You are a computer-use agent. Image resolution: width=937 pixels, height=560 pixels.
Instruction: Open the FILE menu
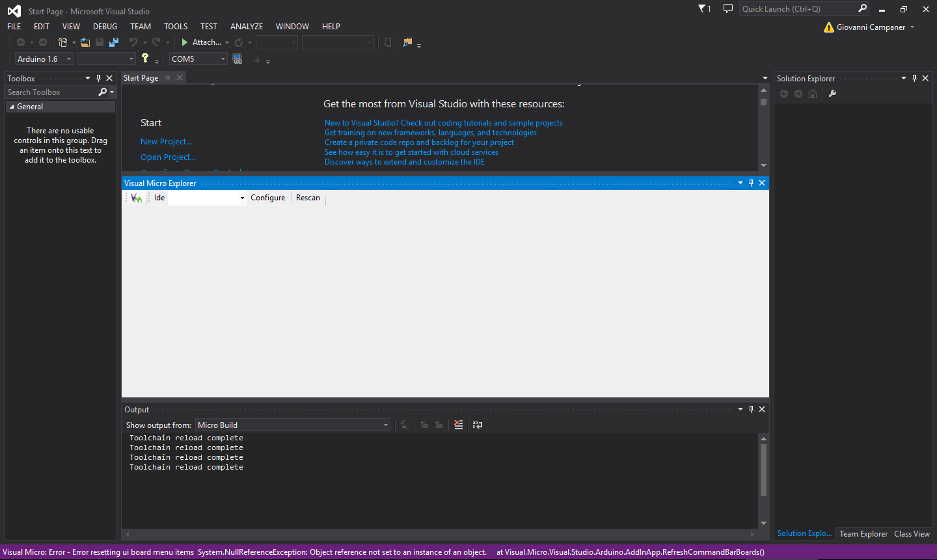pos(14,27)
